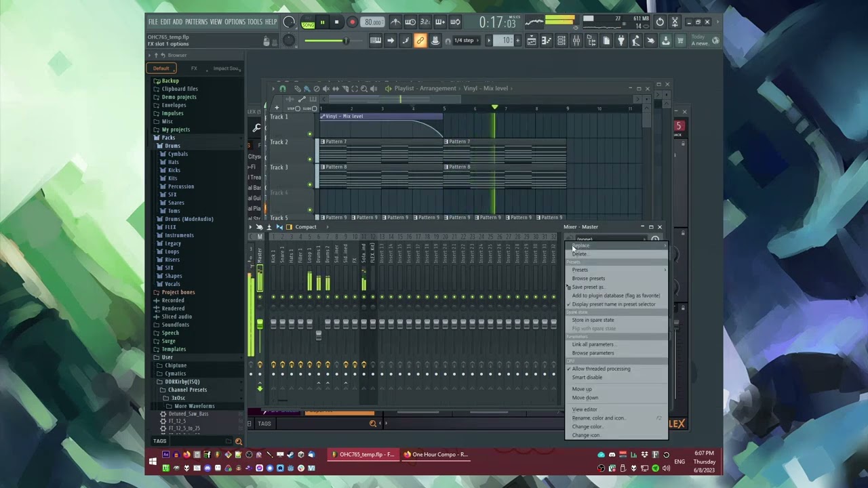The width and height of the screenshot is (868, 488).
Task: Mute Track 1 via its green dot
Action: click(310, 134)
